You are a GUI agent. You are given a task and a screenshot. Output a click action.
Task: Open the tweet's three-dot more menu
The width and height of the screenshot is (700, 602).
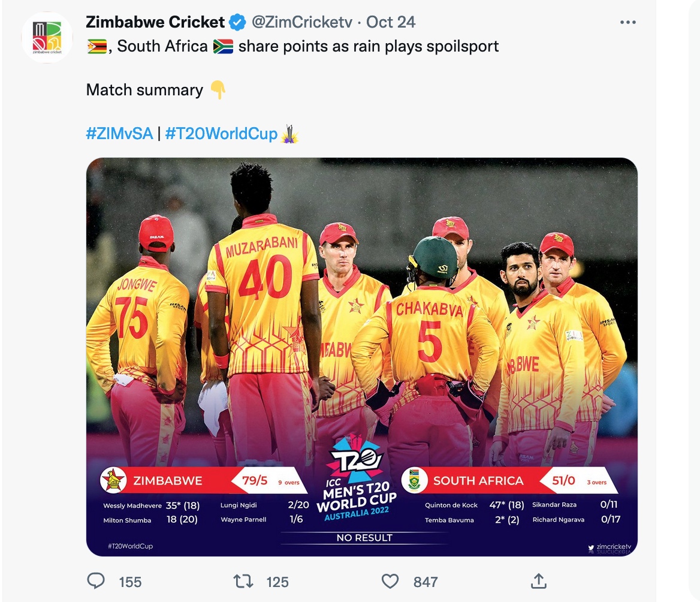pyautogui.click(x=627, y=23)
